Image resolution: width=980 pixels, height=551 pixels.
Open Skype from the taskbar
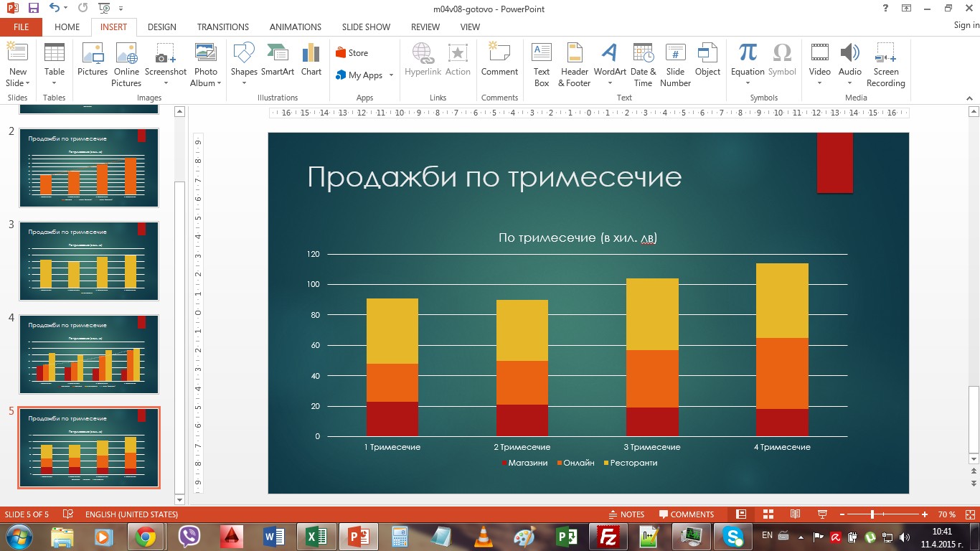[732, 536]
